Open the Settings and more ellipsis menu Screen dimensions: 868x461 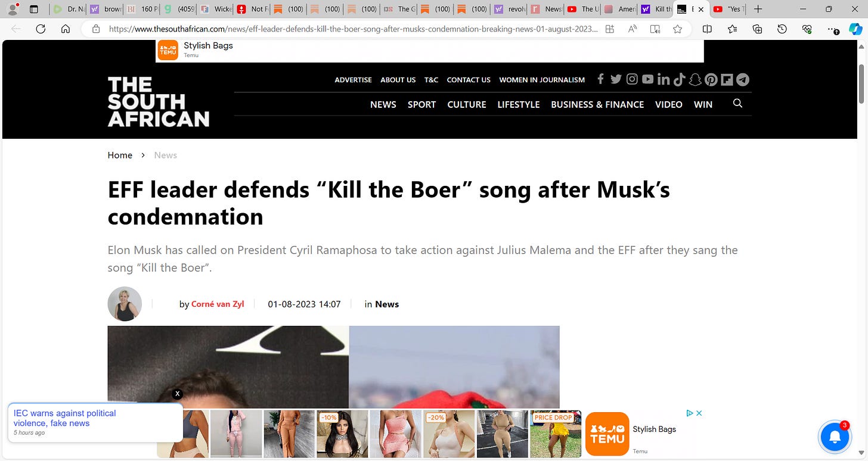833,29
